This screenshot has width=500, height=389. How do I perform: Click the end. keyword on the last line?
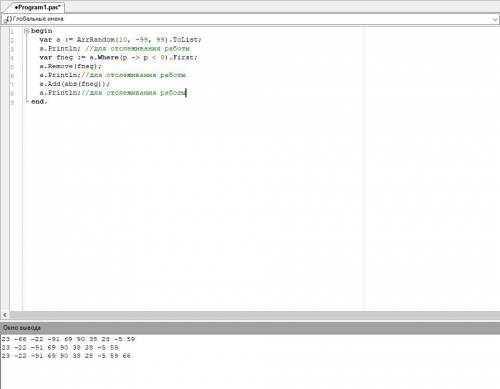click(x=39, y=101)
